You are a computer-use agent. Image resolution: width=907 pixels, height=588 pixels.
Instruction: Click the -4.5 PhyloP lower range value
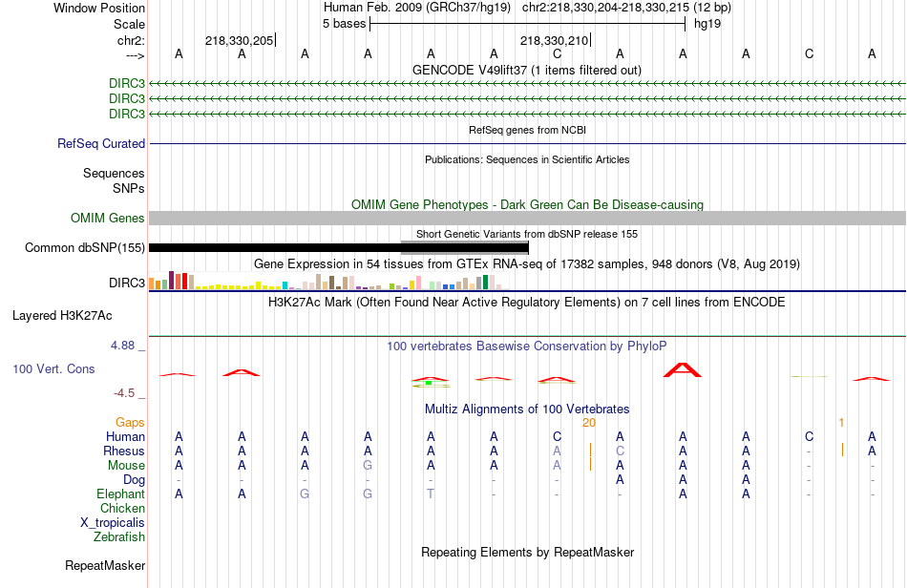pos(124,393)
